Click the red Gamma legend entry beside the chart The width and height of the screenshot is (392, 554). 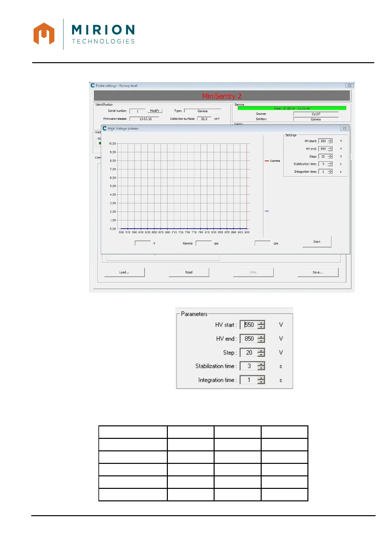coord(273,161)
